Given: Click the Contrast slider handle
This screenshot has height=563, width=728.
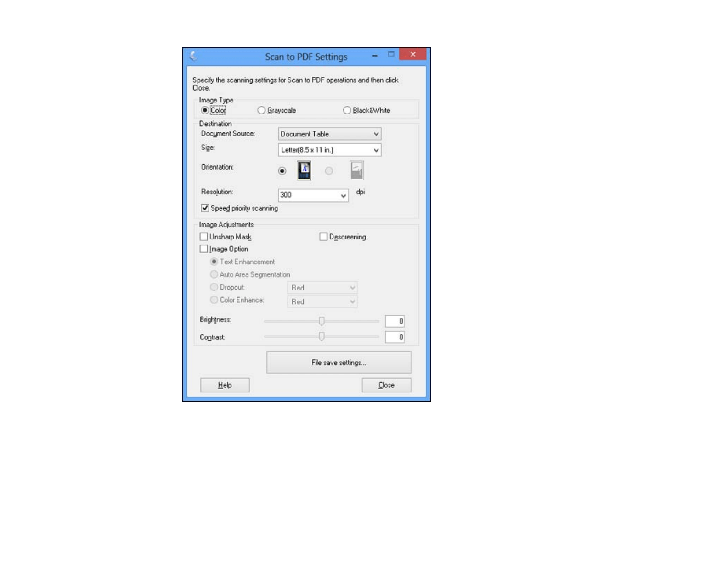Looking at the screenshot, I should [x=322, y=336].
